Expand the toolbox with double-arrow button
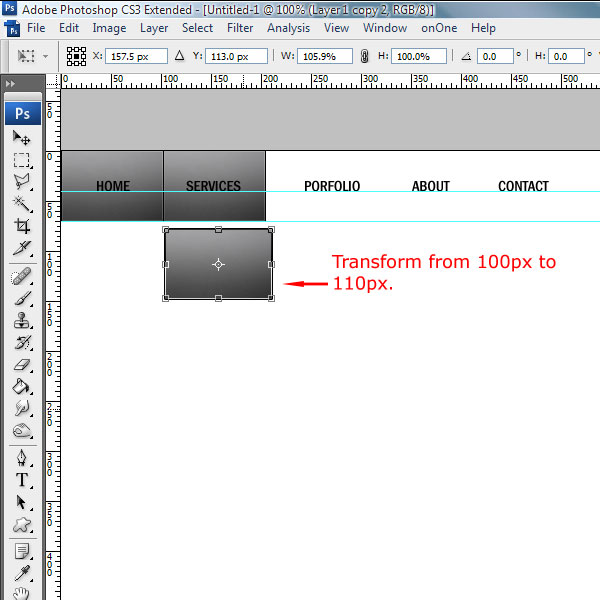This screenshot has width=600, height=600. (x=10, y=83)
